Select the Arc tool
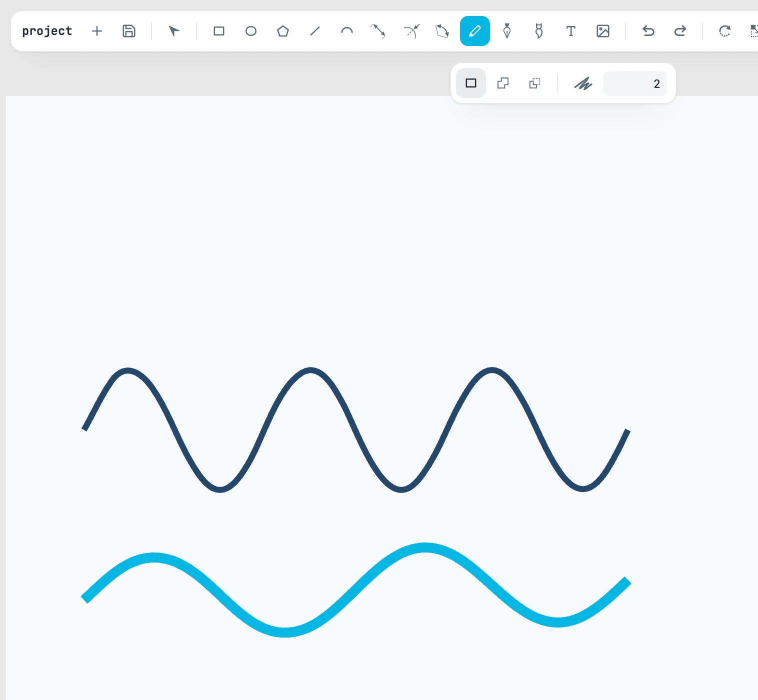 coord(347,31)
